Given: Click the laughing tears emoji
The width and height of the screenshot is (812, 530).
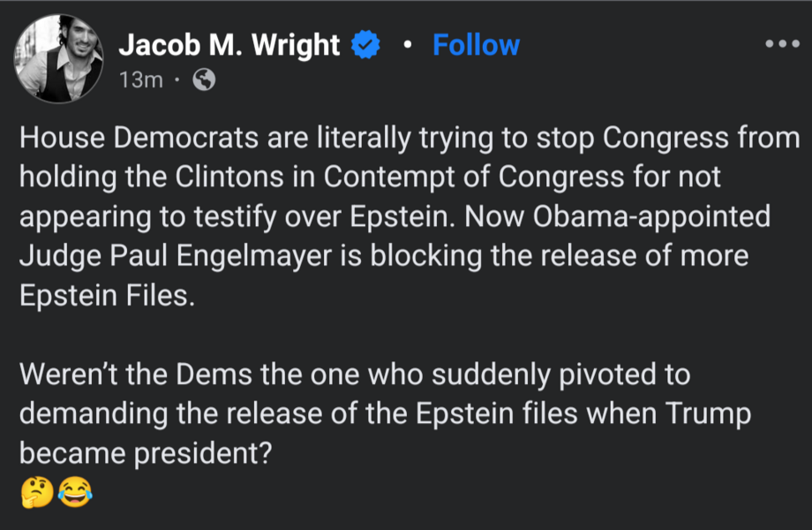Looking at the screenshot, I should click(75, 491).
